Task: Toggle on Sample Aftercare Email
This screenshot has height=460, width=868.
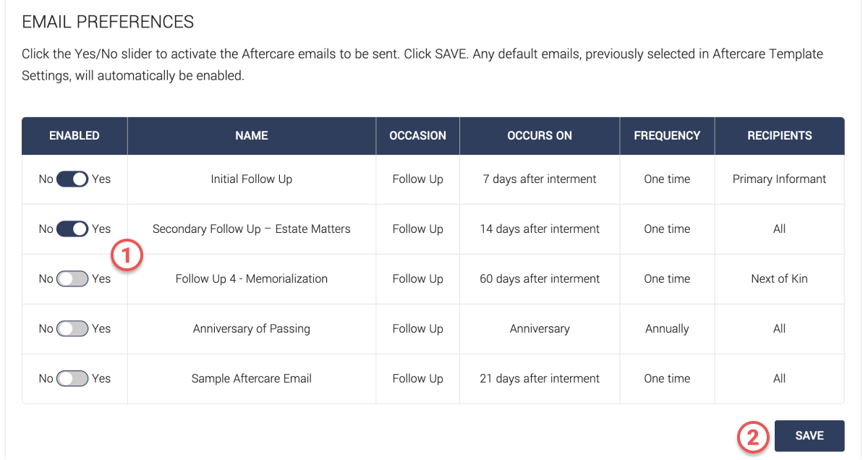Action: click(72, 378)
